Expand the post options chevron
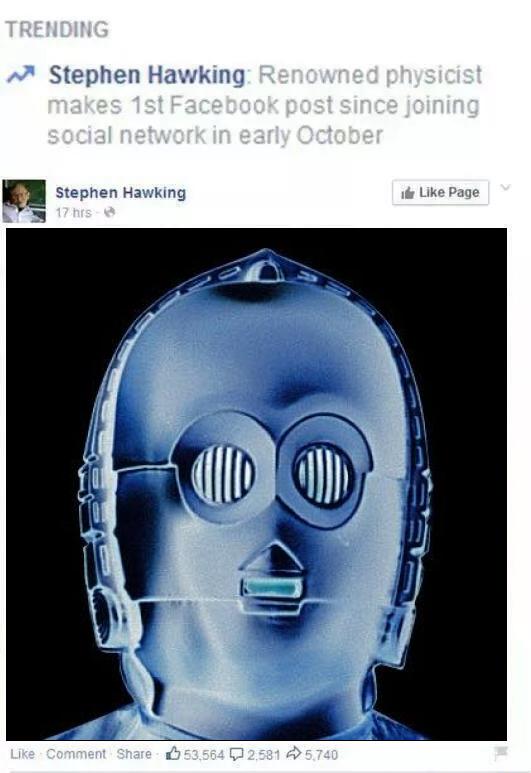The height and width of the screenshot is (773, 531). pos(505,187)
